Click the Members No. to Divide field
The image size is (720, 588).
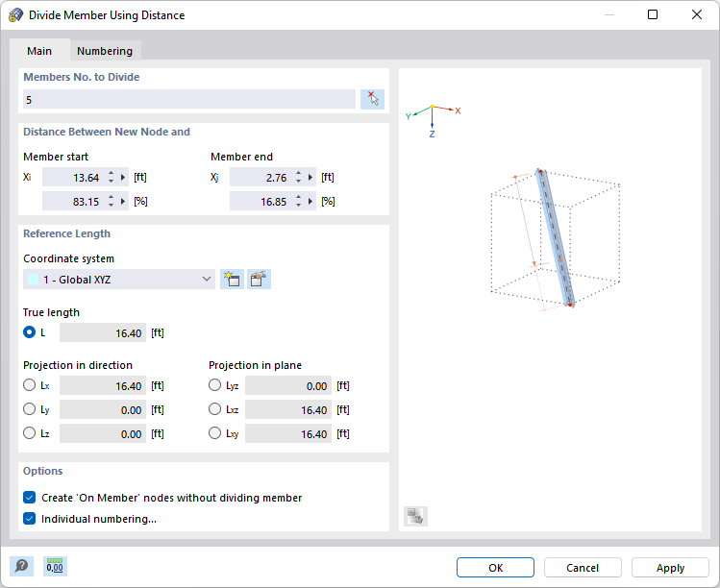click(189, 99)
